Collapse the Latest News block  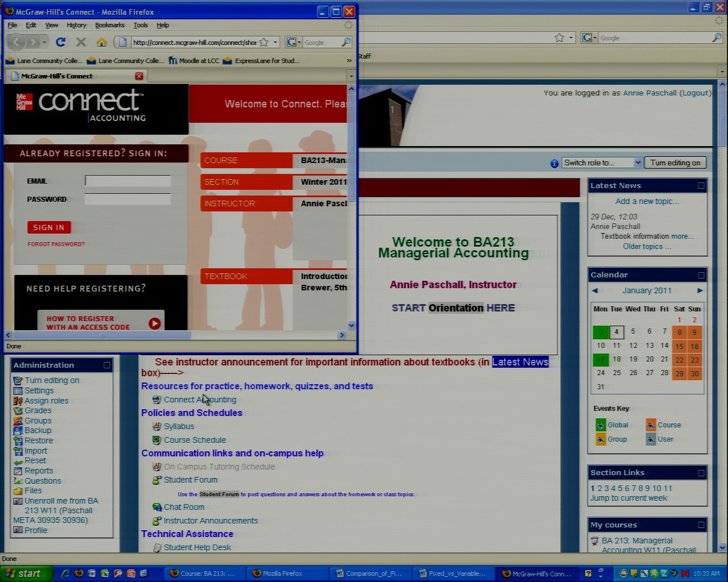click(x=701, y=186)
